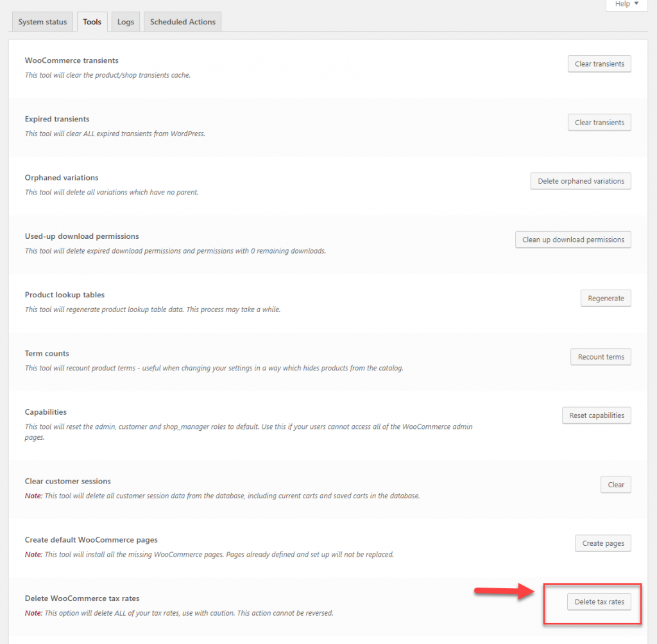Click the recount product terms description

coord(214,368)
